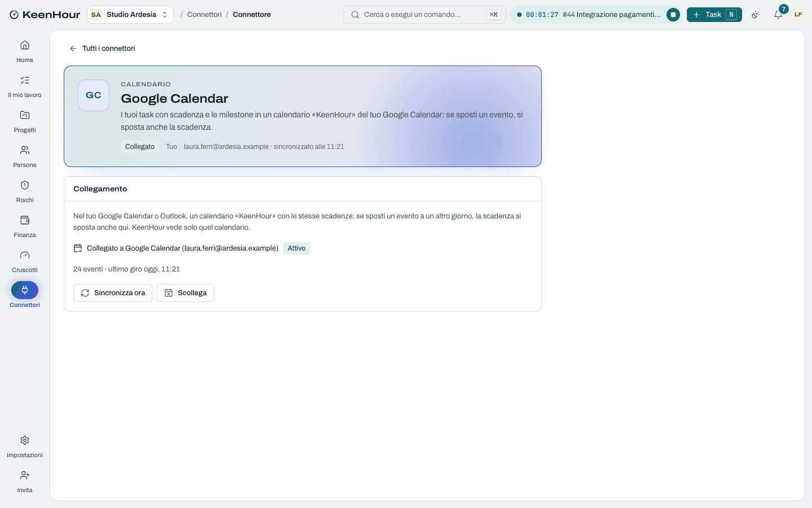Screen dimensions: 812x508
Task: Open Progetti in sidebar
Action: tap(25, 121)
